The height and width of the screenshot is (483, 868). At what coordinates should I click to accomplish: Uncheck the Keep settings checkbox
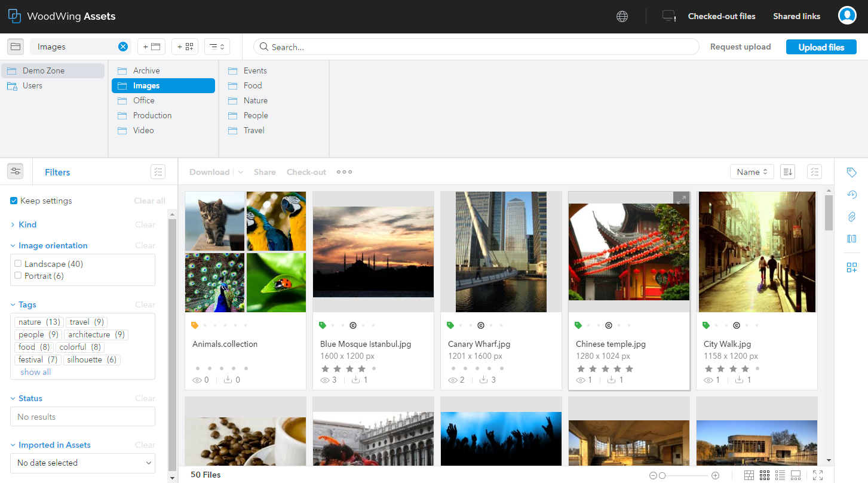click(x=14, y=201)
